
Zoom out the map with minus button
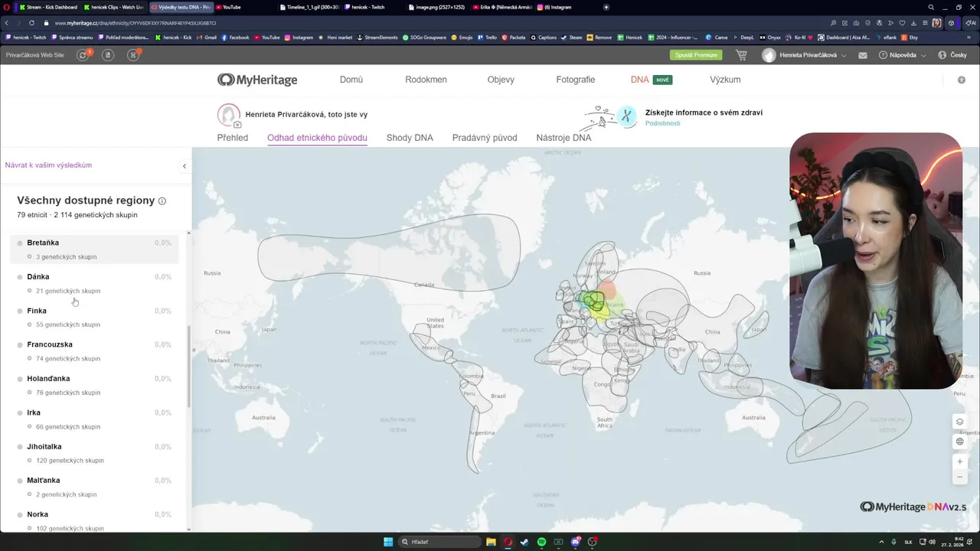(959, 477)
